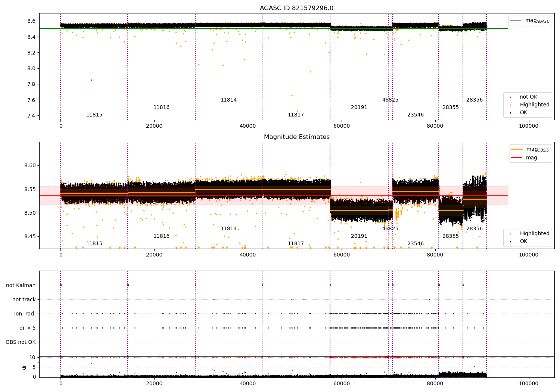Viewport: 560px width, 392px height.
Task: Click the 'Magnitude Estimates' subplot title
Action: click(x=296, y=137)
